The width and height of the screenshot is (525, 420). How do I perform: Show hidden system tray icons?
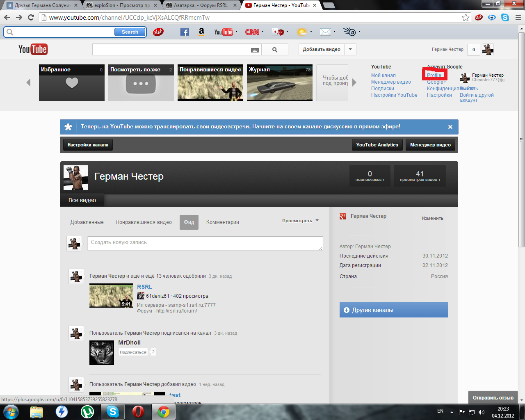(x=452, y=412)
